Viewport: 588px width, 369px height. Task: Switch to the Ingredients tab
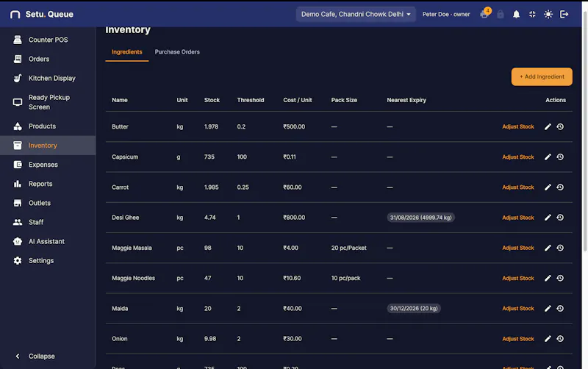click(x=126, y=52)
